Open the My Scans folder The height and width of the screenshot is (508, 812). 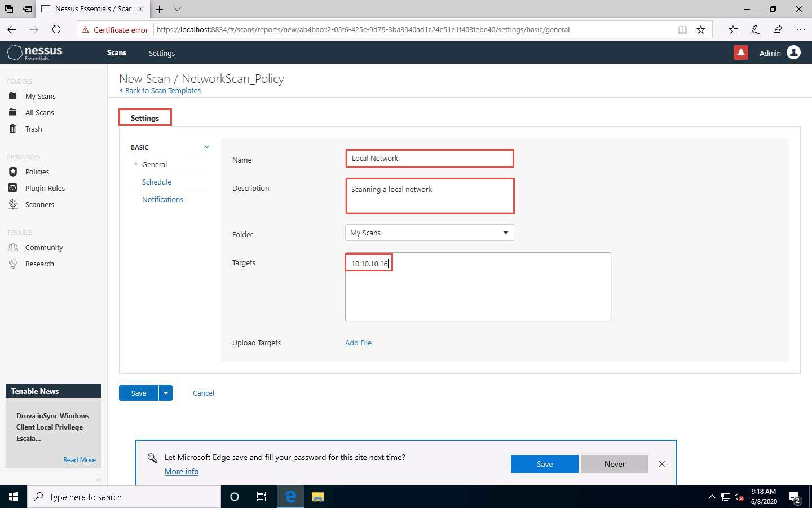pyautogui.click(x=41, y=96)
